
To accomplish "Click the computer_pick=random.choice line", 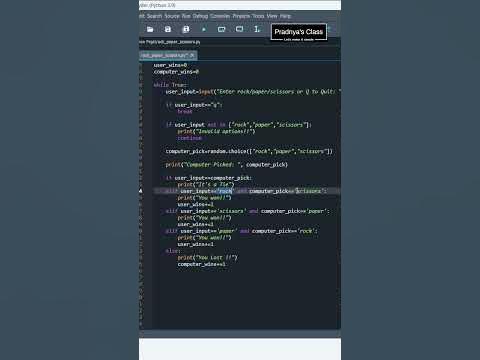I will click(249, 151).
